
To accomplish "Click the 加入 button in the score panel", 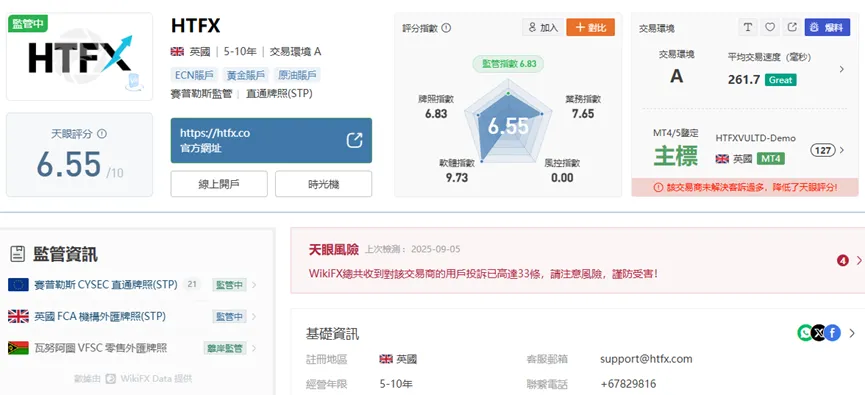I will click(x=542, y=27).
